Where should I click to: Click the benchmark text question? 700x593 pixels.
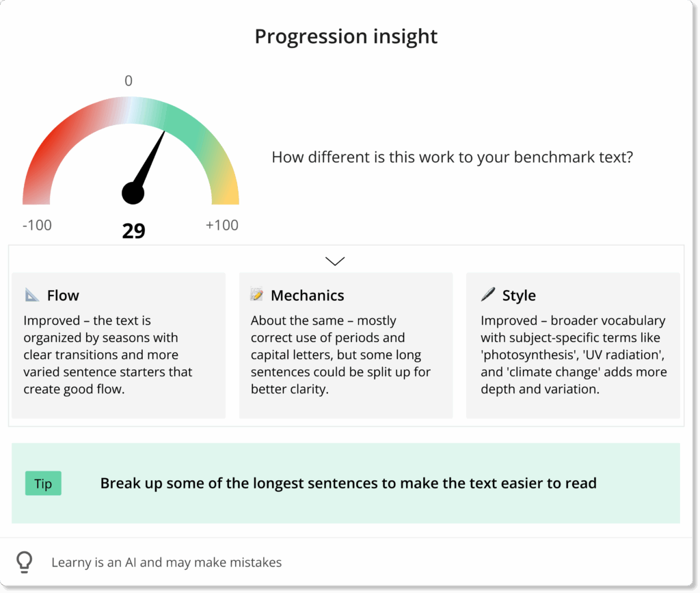click(x=452, y=157)
